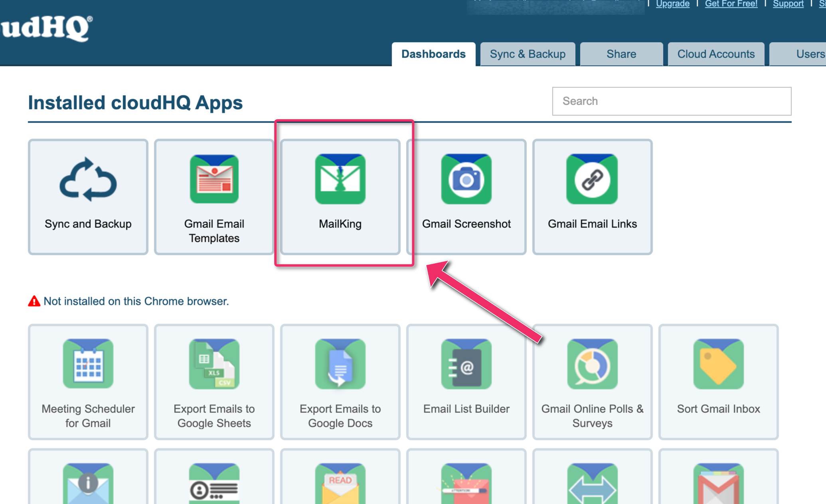Select the Export Emails to Google Sheets icon
The image size is (826, 504).
214,364
